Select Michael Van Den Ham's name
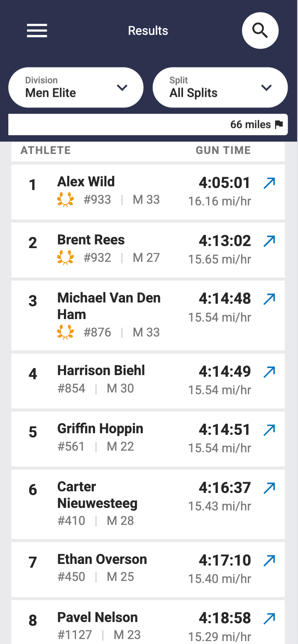Screen dimensions: 298x644 pyautogui.click(x=109, y=306)
